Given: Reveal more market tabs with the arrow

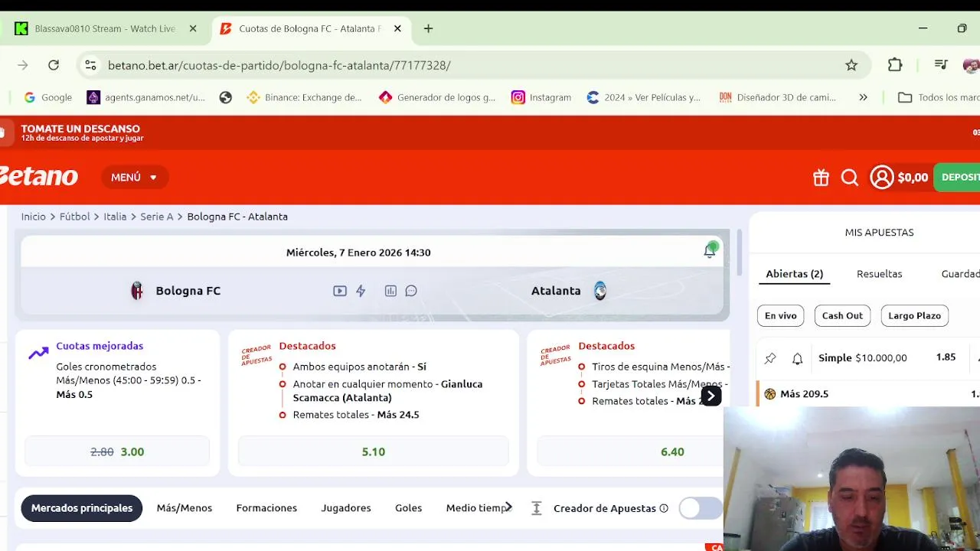Looking at the screenshot, I should point(508,507).
